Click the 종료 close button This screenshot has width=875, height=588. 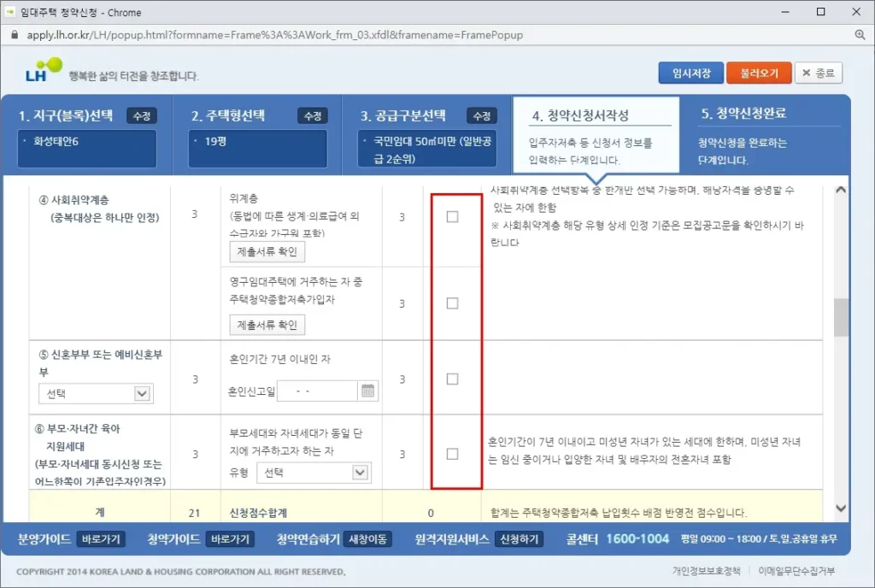point(818,73)
